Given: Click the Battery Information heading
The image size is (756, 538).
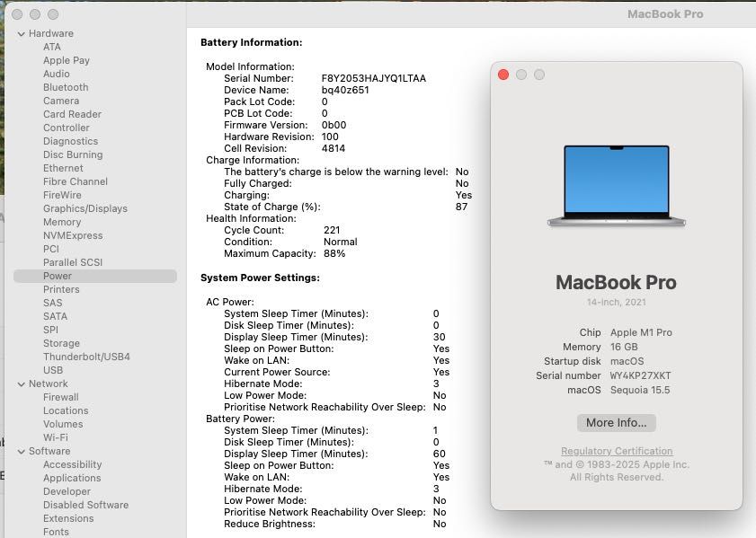Looking at the screenshot, I should click(x=251, y=43).
